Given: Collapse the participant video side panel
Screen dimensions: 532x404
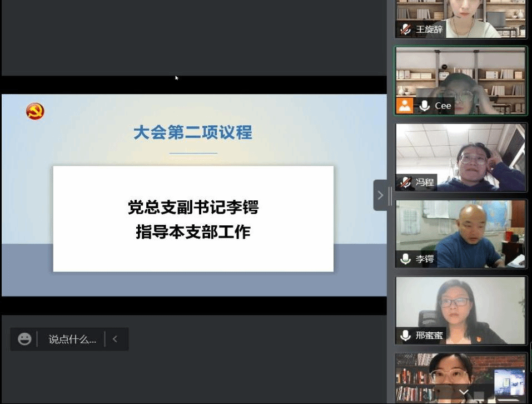Looking at the screenshot, I should point(381,195).
